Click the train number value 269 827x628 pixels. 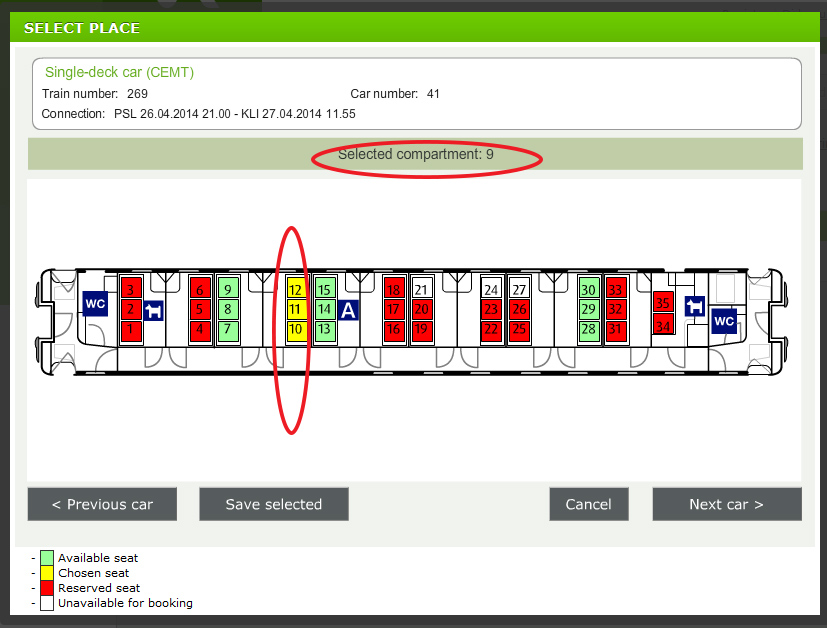137,94
